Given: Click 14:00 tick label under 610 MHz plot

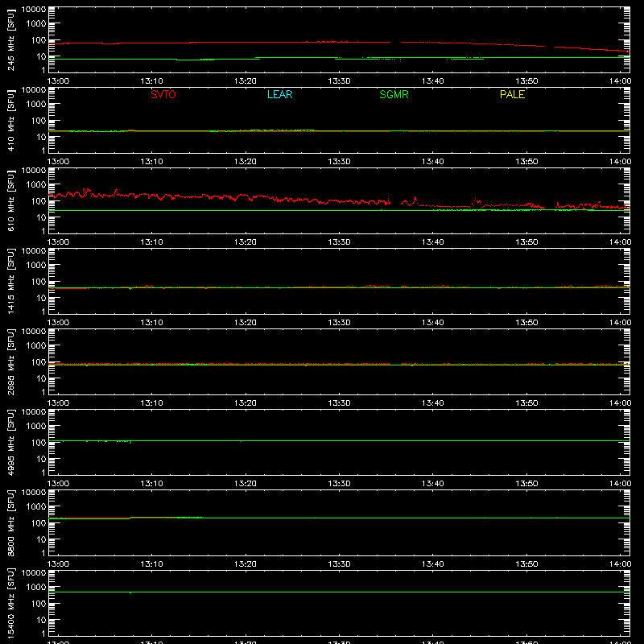Looking at the screenshot, I should point(620,242).
